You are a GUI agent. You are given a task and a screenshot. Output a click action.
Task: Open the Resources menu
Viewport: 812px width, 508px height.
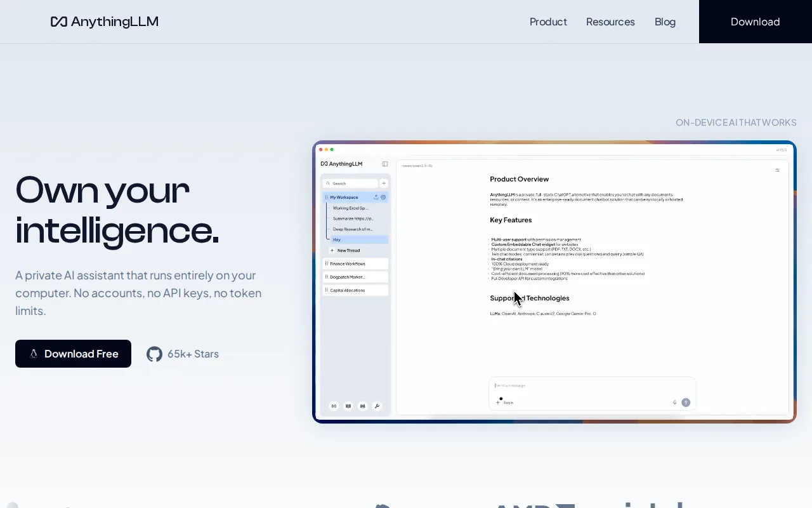point(610,22)
